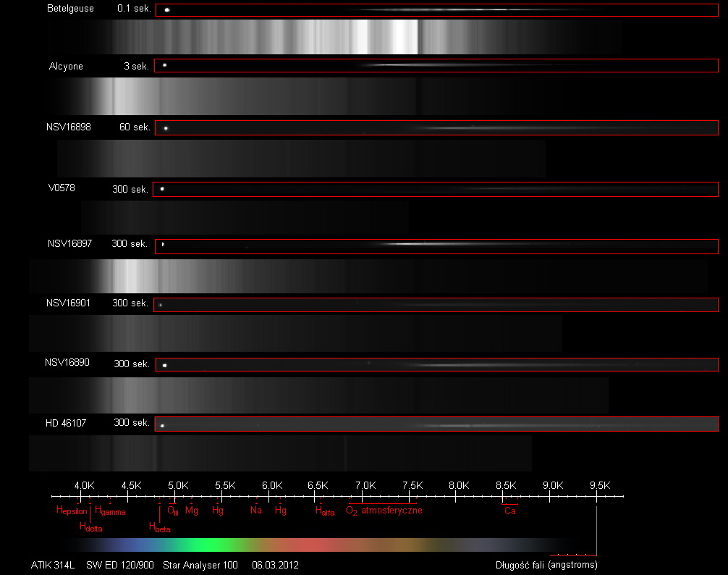Click the HD 46107 star label
728x575 pixels.
(66, 423)
